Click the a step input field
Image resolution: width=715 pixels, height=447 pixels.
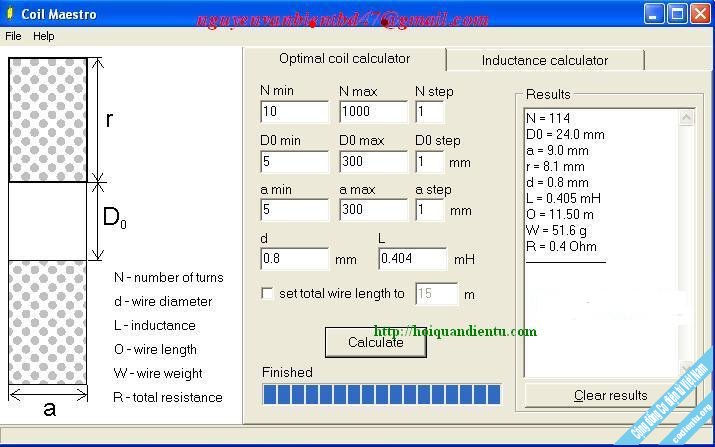point(430,210)
